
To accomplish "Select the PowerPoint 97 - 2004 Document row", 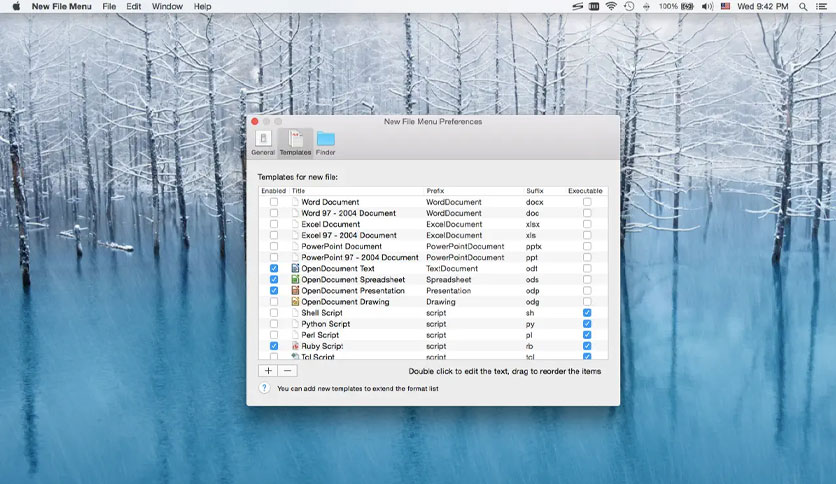I will pos(433,257).
